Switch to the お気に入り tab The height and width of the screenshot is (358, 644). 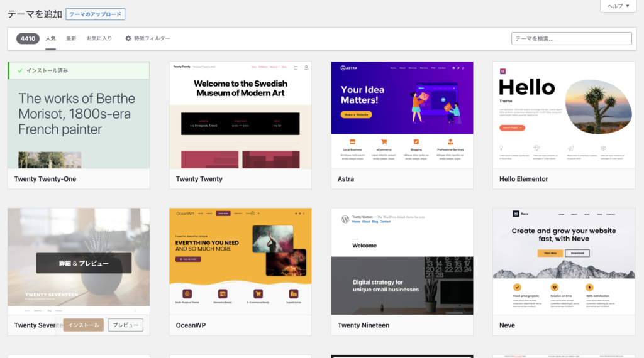pyautogui.click(x=99, y=38)
